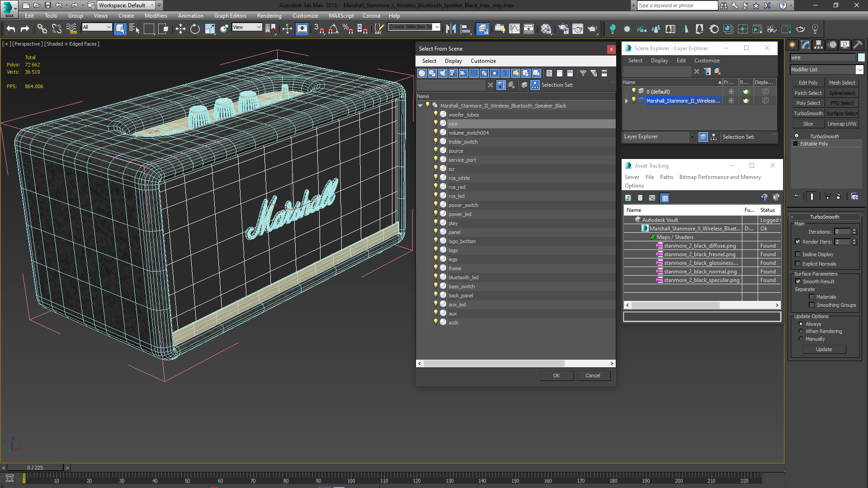This screenshot has height=488, width=868.
Task: Open the selection filter All dropdown
Action: click(x=97, y=27)
